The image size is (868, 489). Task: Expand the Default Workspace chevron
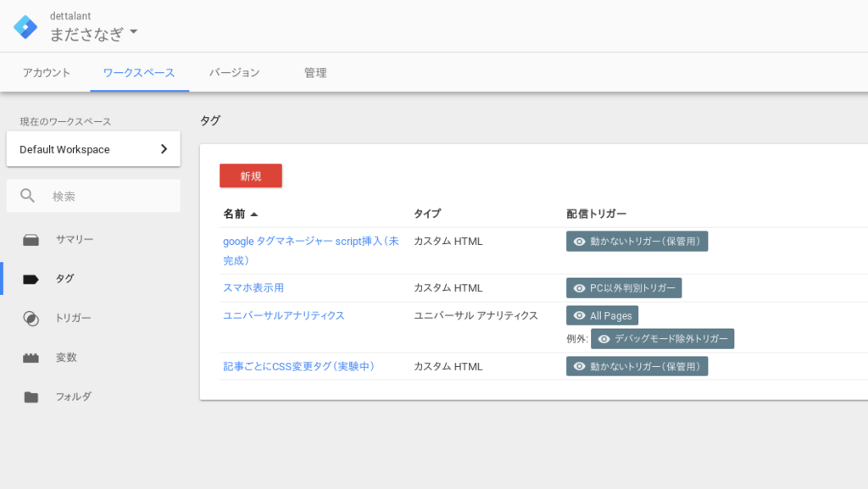(x=164, y=149)
